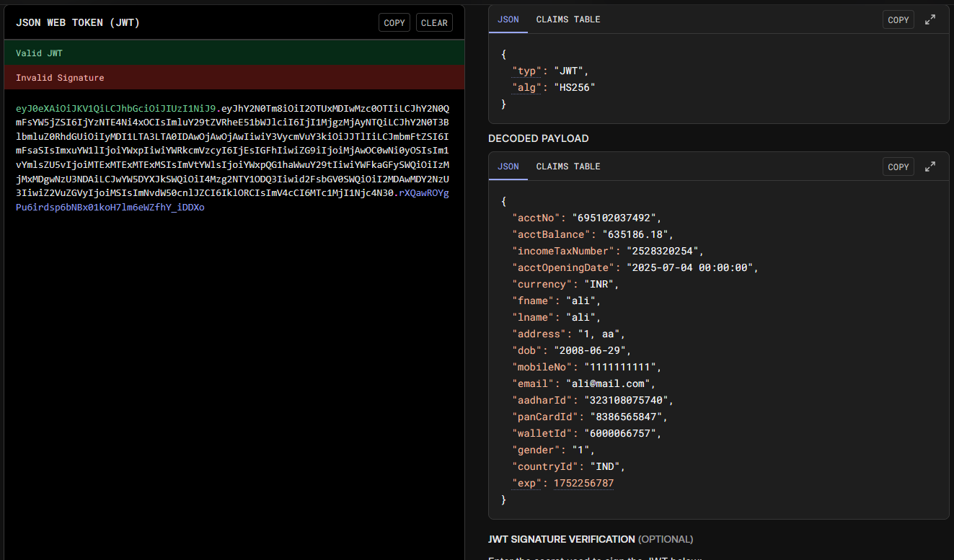The image size is (954, 560).
Task: Expand the decoded header panel to fullscreen
Action: [x=930, y=20]
